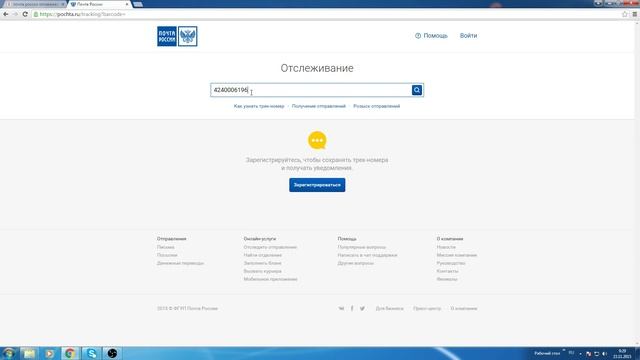Click the browser Forward arrow

point(15,14)
